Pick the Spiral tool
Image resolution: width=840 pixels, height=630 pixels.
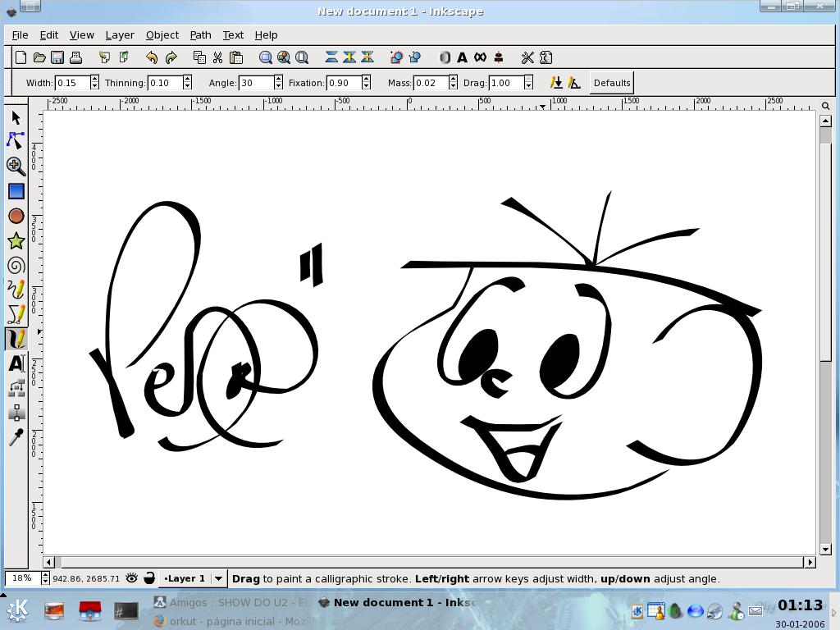pyautogui.click(x=16, y=266)
